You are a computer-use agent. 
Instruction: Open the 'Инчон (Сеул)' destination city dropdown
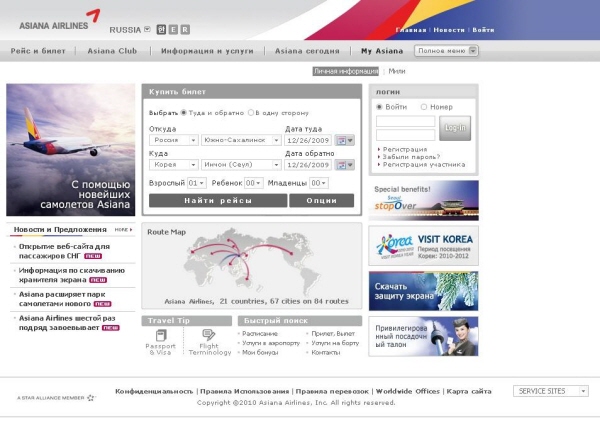[240, 165]
